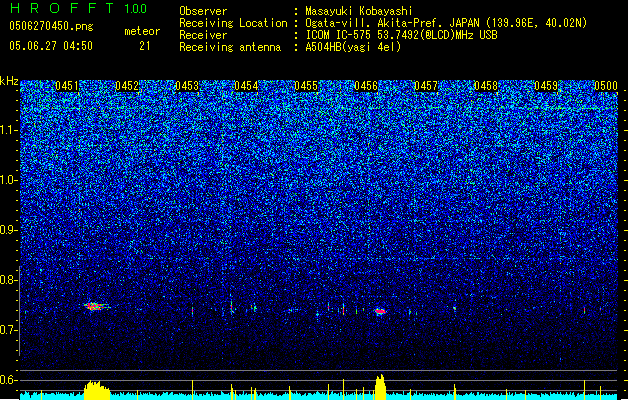Click the 0.6 frequency axis label
This screenshot has height=400, width=629.
pyautogui.click(x=9, y=380)
